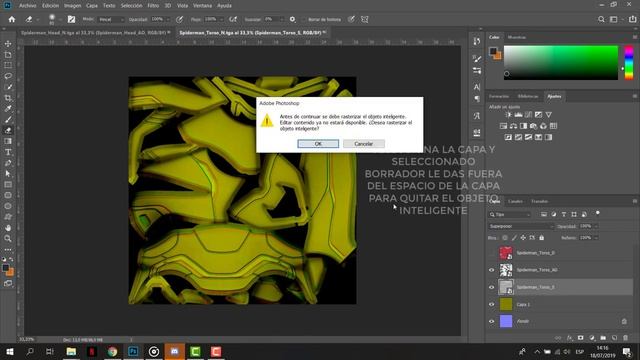640x360 pixels.
Task: Select the Crop tool
Action: tap(8, 98)
